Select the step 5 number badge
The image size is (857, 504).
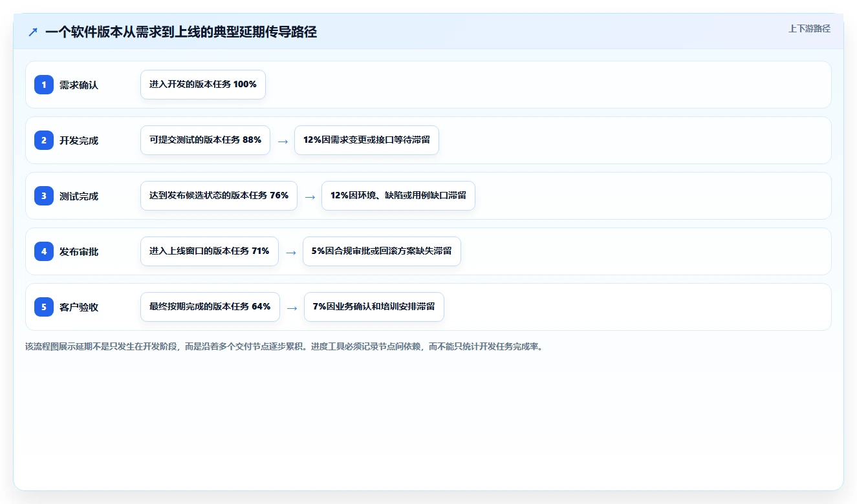[x=44, y=307]
